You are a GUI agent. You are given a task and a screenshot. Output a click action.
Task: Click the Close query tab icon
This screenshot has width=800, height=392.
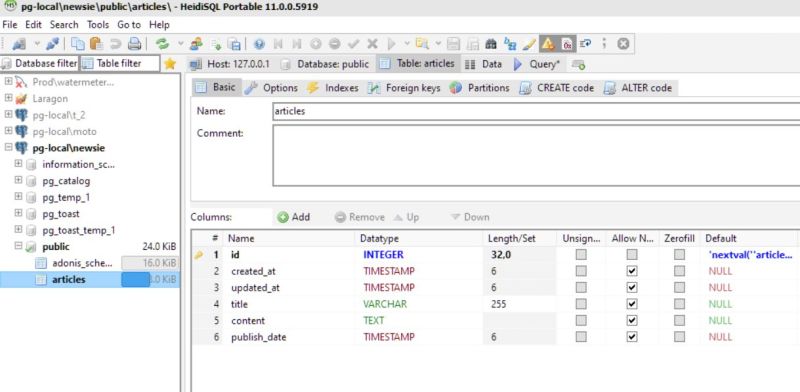(623, 44)
